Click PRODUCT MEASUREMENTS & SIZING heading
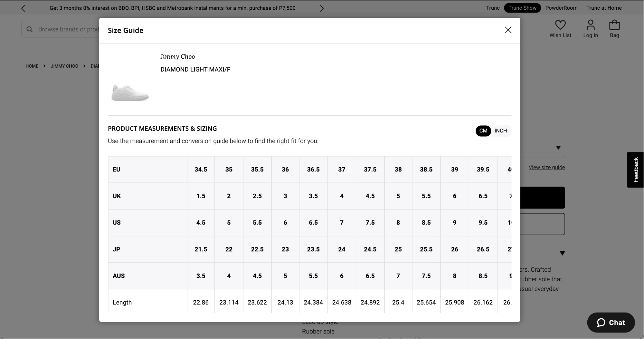The height and width of the screenshot is (339, 644). click(162, 129)
